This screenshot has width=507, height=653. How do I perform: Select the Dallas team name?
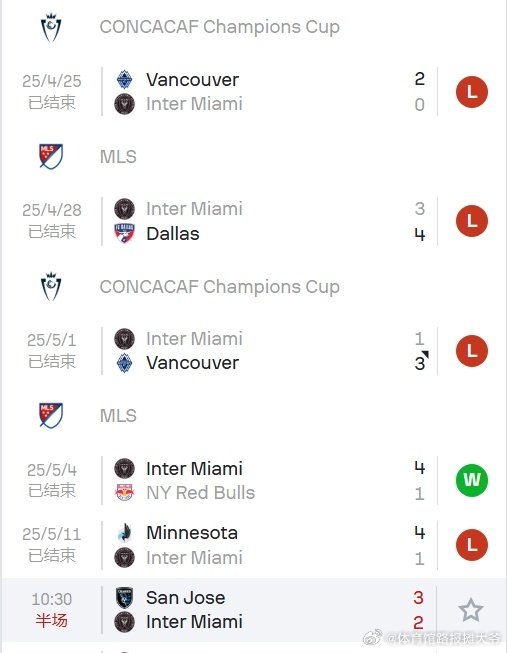[x=173, y=234]
